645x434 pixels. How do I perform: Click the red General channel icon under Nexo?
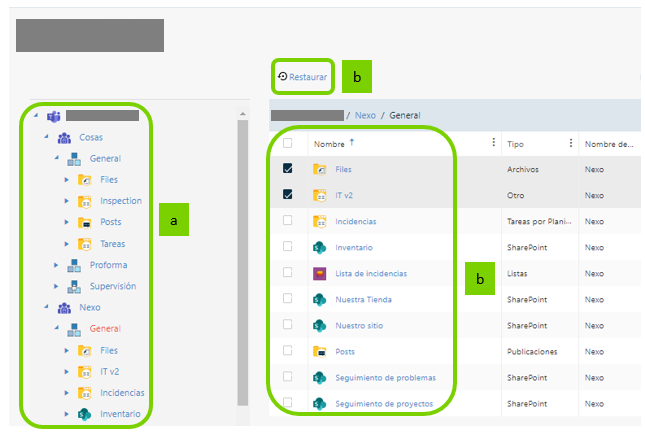(x=74, y=329)
